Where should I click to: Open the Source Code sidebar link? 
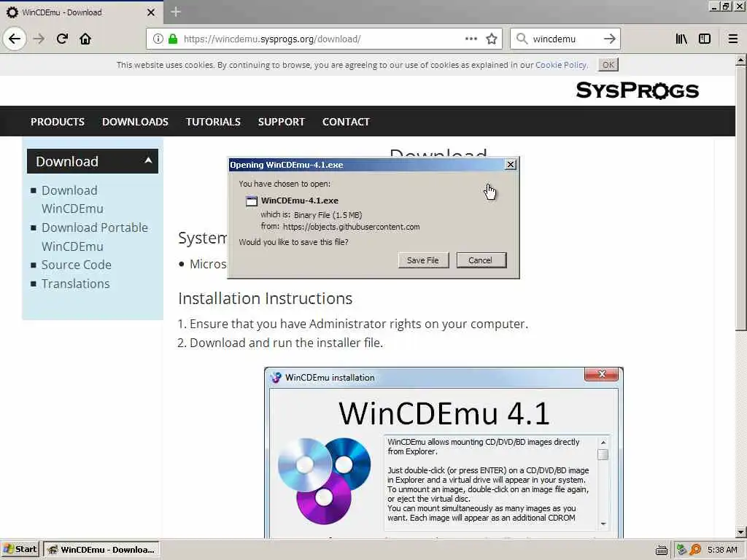[76, 265]
